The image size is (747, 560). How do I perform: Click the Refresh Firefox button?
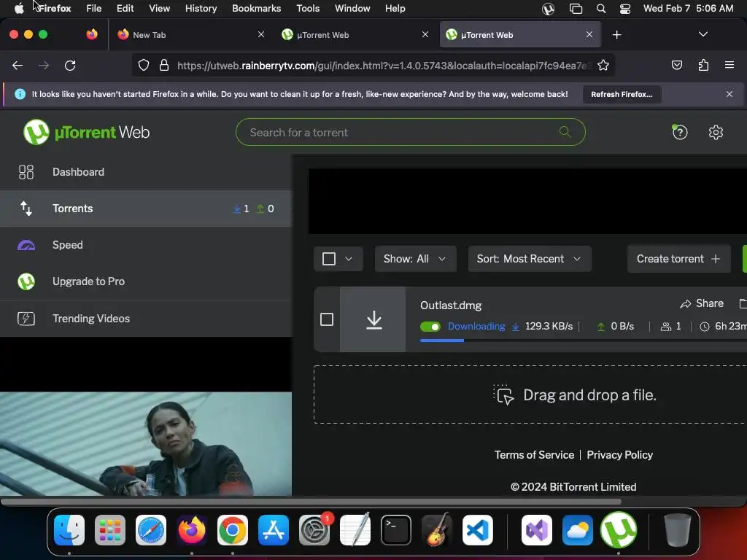622,94
